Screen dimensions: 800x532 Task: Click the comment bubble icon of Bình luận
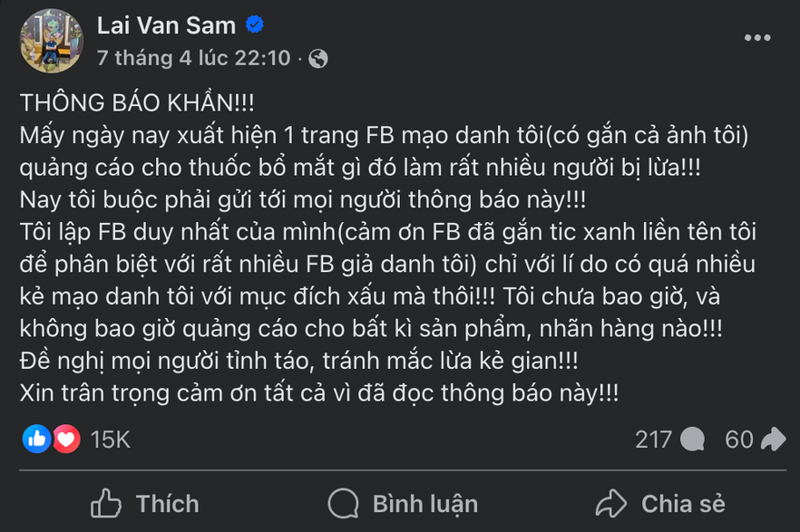click(343, 503)
